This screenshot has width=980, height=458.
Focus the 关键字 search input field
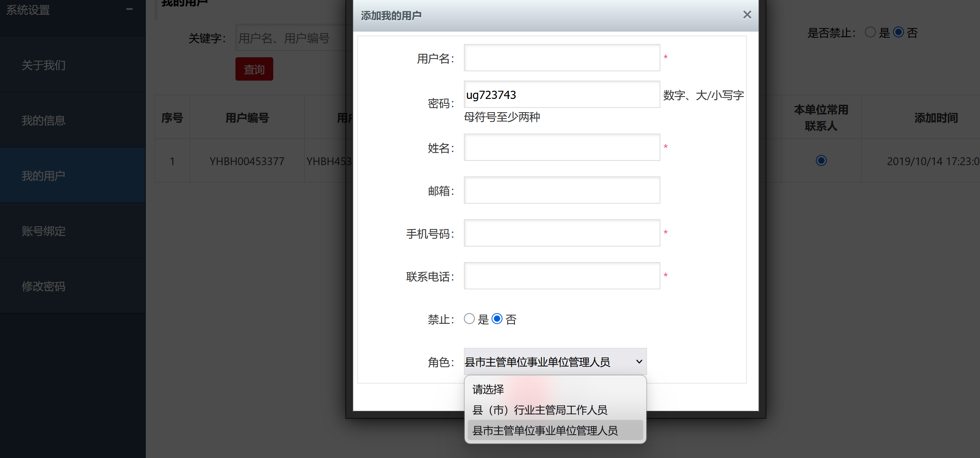click(294, 38)
